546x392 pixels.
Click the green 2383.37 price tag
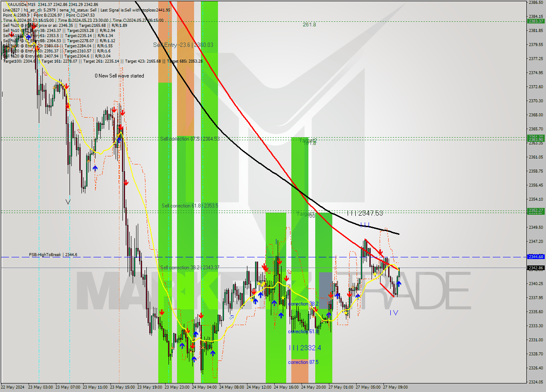[x=536, y=21]
